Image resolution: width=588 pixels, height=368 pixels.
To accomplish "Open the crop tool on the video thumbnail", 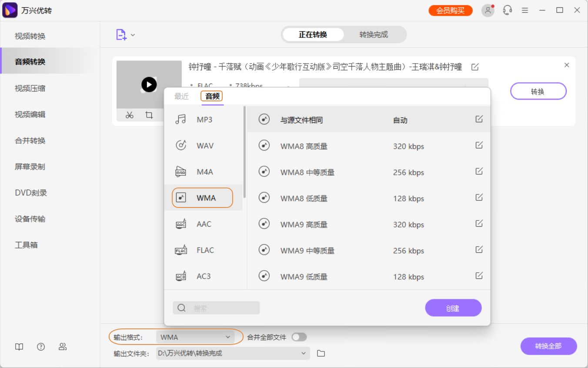I will pyautogui.click(x=149, y=115).
